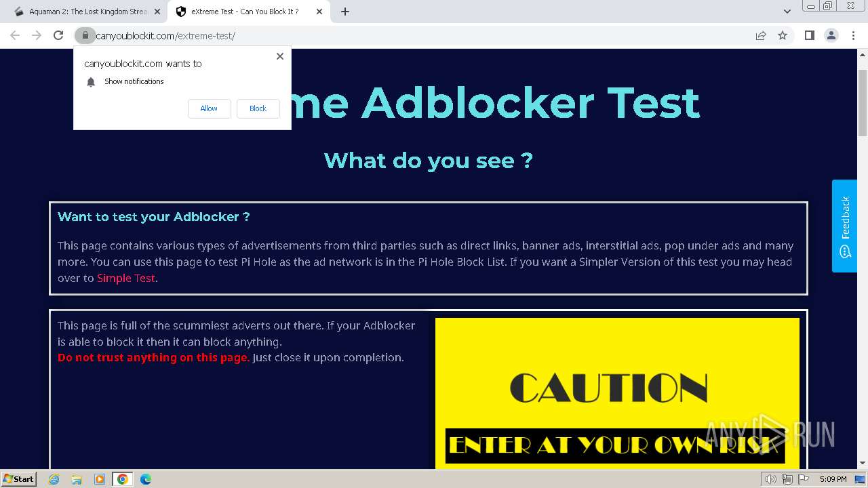Click the page vertical scrollbar thumb
868x488 pixels.
[863, 102]
